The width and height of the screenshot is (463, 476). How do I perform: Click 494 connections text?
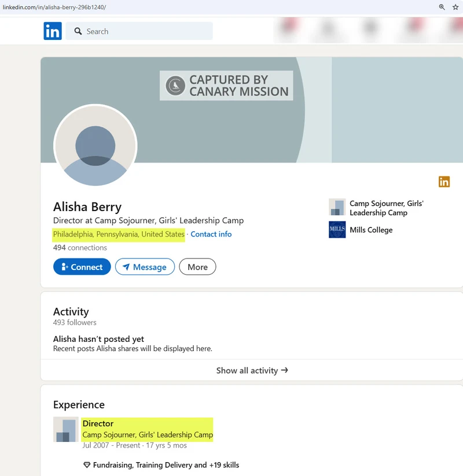point(80,248)
